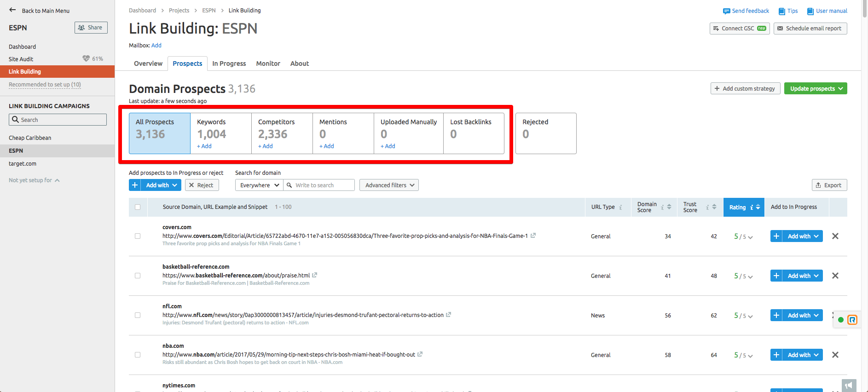Click plus icon to add basketball-reference.com

point(776,276)
